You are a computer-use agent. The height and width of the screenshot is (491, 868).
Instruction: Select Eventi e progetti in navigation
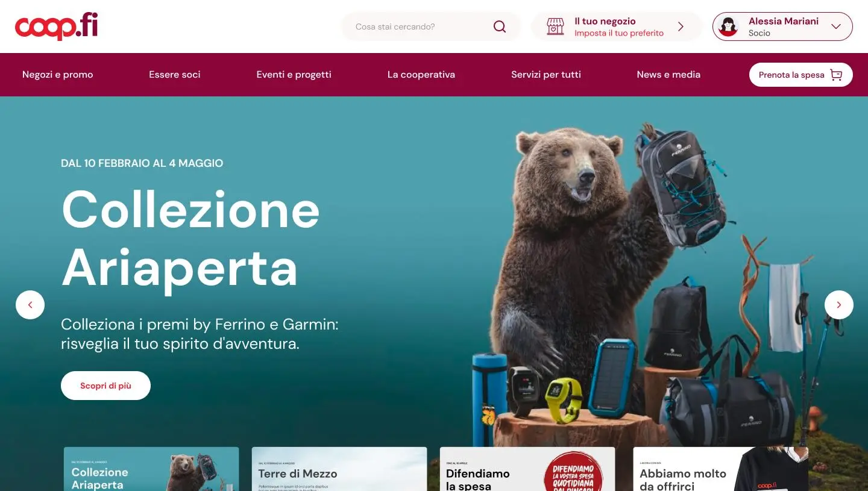pos(294,75)
